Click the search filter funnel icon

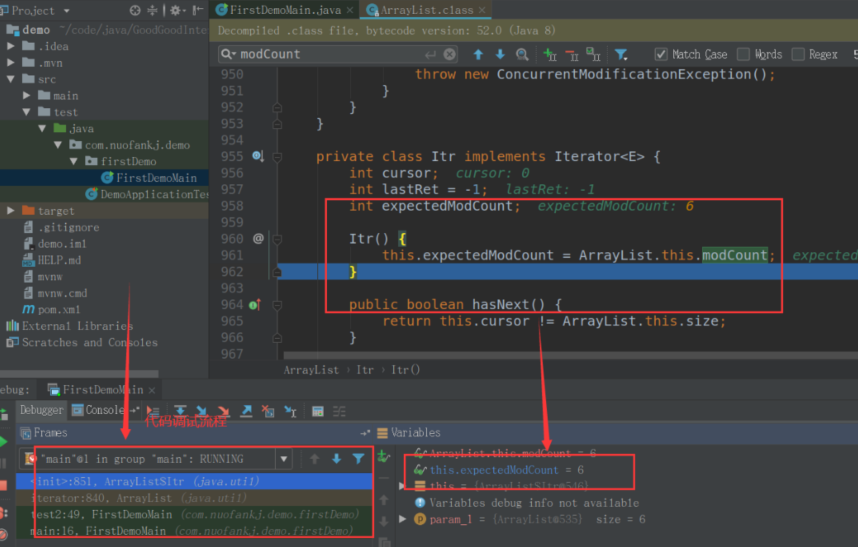click(x=621, y=54)
